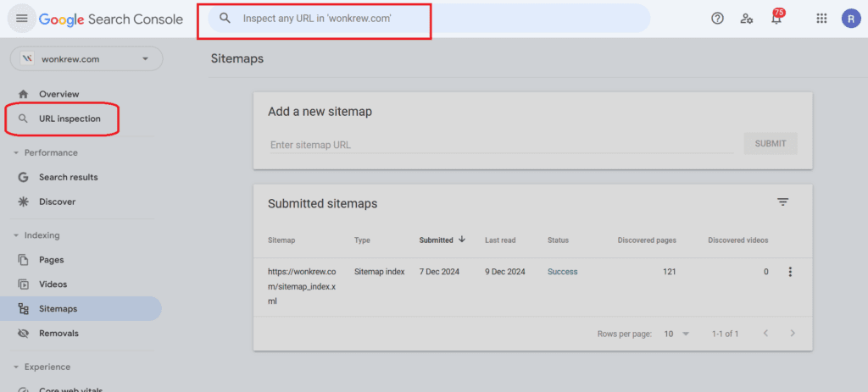Open the Rows per page dropdown
Image resolution: width=868 pixels, height=392 pixels.
677,334
